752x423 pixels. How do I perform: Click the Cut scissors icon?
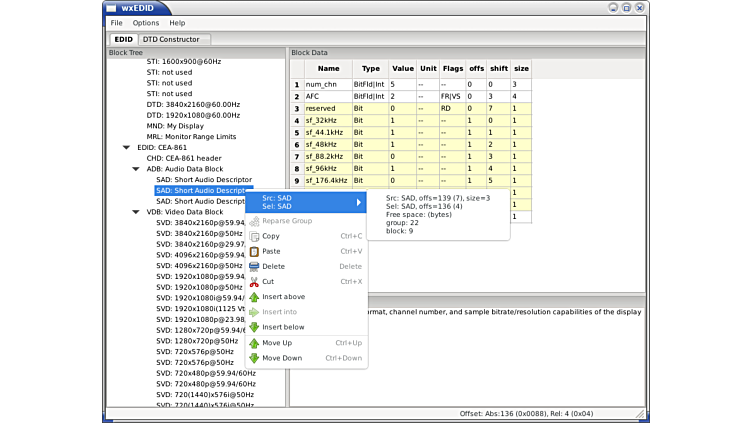coord(254,281)
